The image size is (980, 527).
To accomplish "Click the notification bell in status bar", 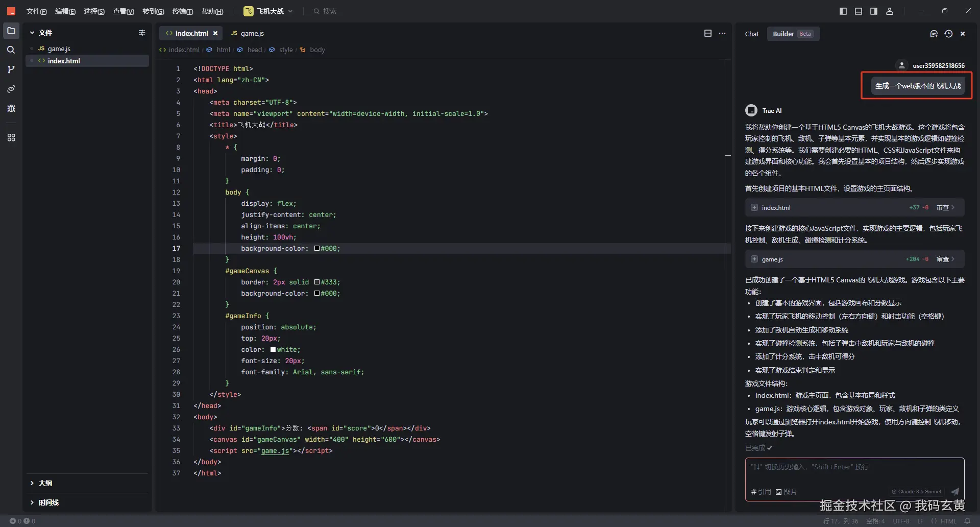I will (967, 521).
